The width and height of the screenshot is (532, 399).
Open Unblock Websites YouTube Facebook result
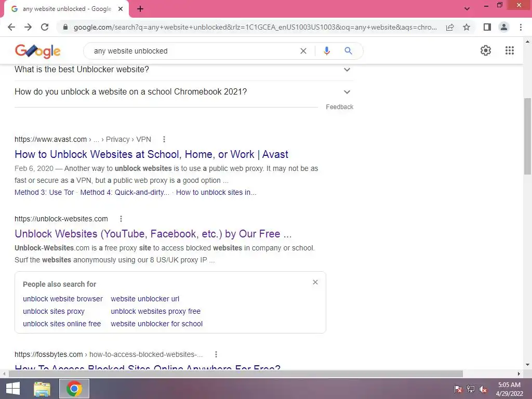153,234
